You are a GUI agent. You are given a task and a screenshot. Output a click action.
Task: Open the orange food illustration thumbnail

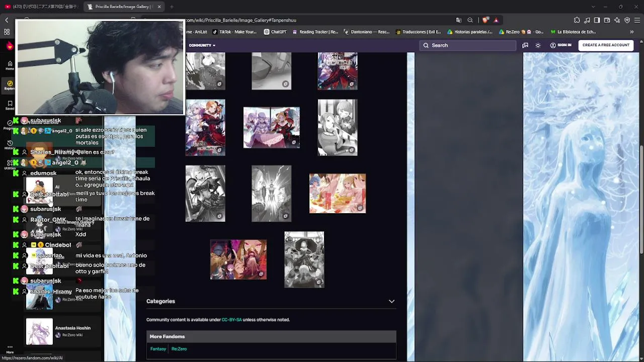point(338,194)
